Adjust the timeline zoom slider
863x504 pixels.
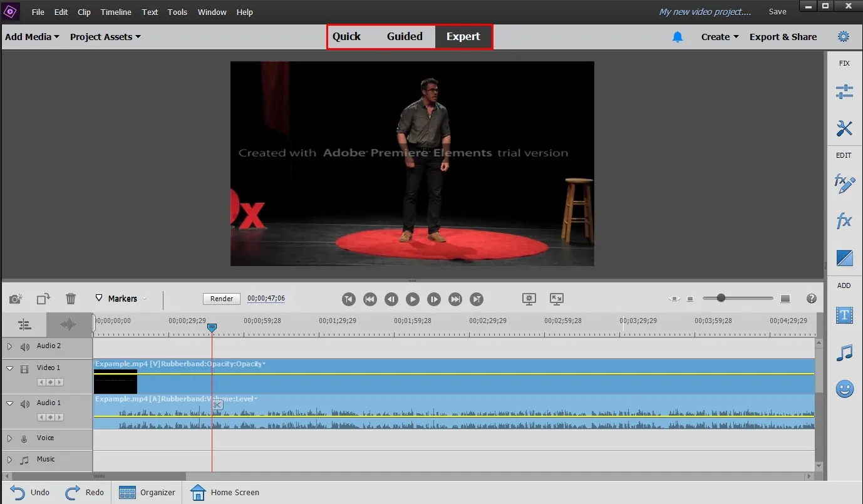721,299
